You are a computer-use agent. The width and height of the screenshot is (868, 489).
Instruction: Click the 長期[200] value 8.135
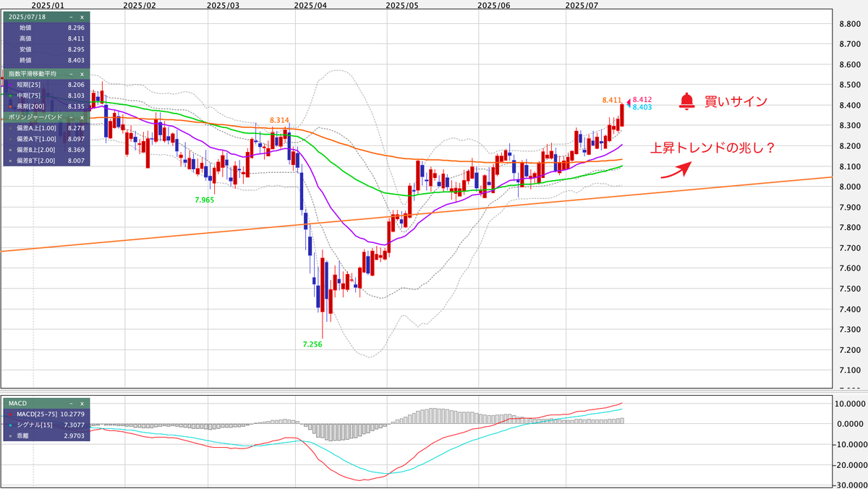[x=76, y=106]
